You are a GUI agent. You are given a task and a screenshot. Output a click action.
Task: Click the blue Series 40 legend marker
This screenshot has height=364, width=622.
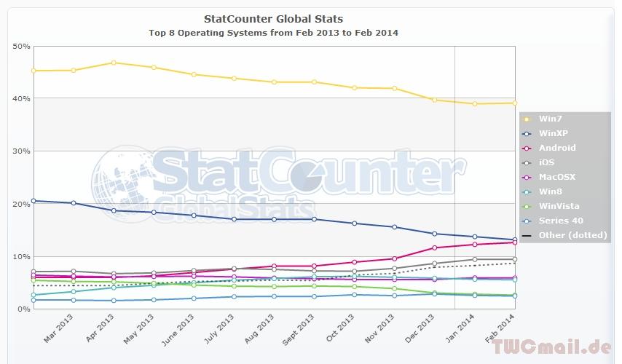pos(527,221)
